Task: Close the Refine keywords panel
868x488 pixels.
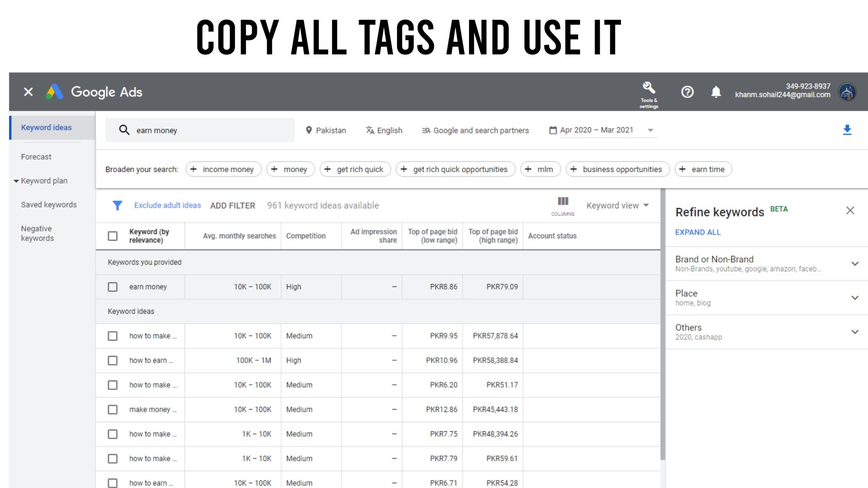Action: point(850,211)
